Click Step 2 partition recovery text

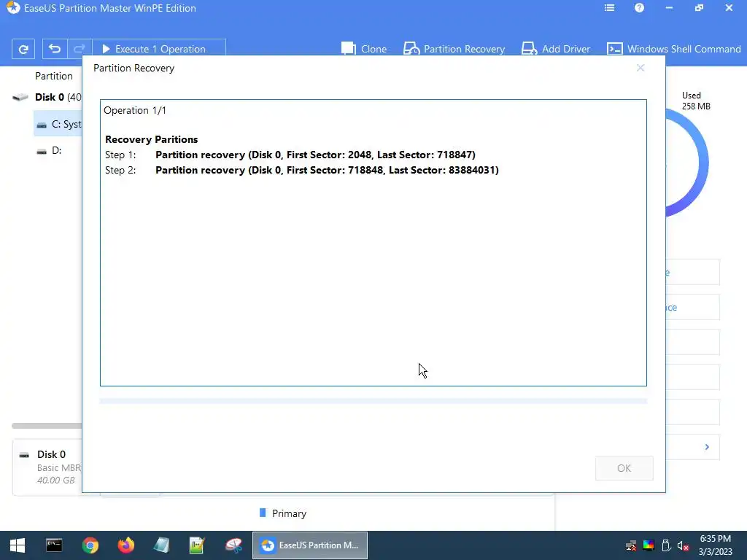(327, 170)
